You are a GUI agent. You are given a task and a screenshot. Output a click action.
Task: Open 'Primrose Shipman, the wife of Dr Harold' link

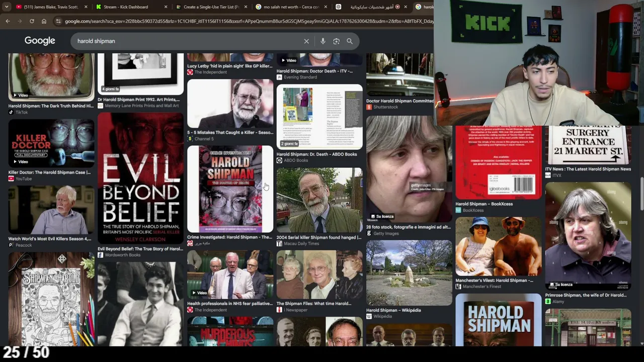(x=586, y=295)
